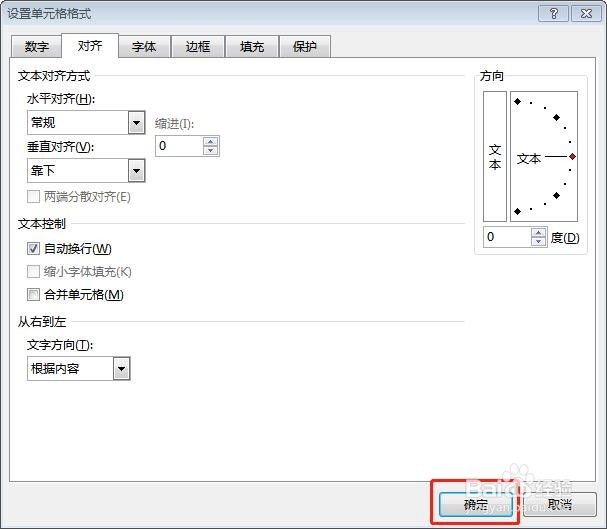Click the 取消 button
Image resolution: width=607 pixels, height=529 pixels.
click(559, 505)
